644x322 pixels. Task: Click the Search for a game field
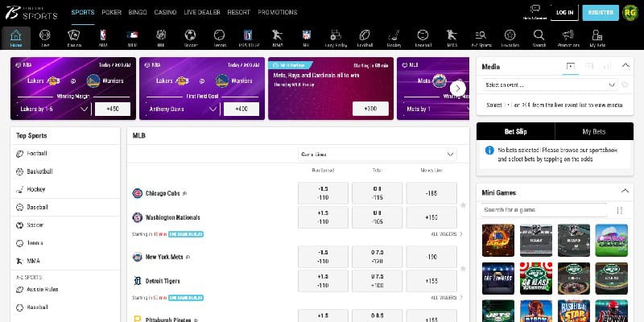[544, 210]
